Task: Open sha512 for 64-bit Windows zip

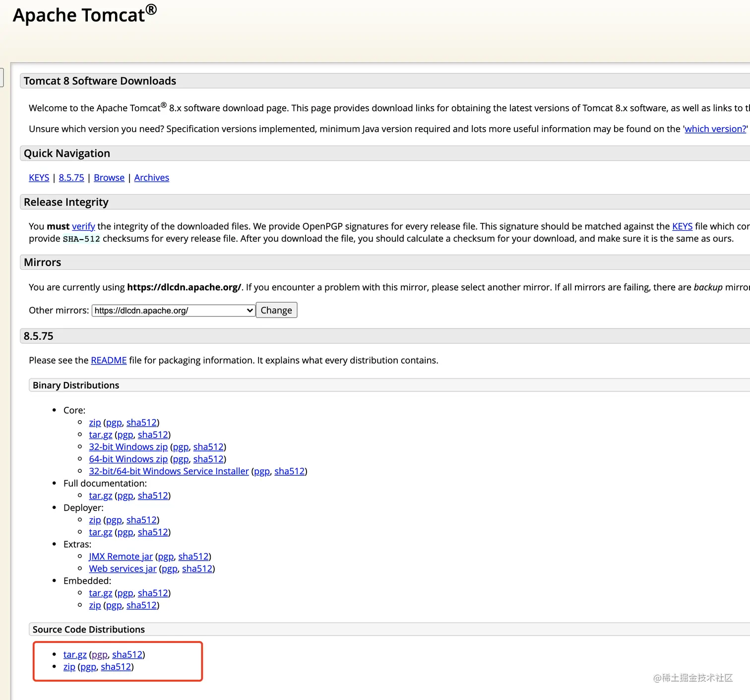Action: click(208, 459)
